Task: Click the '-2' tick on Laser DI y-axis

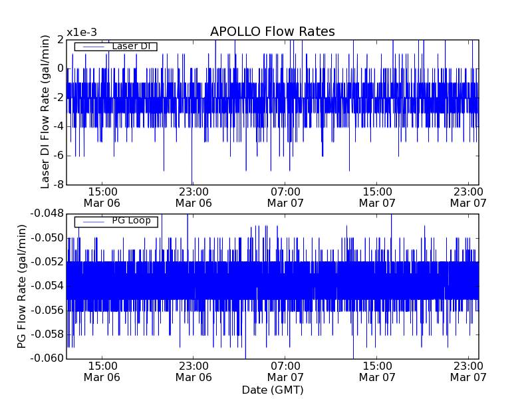Action: coord(59,98)
